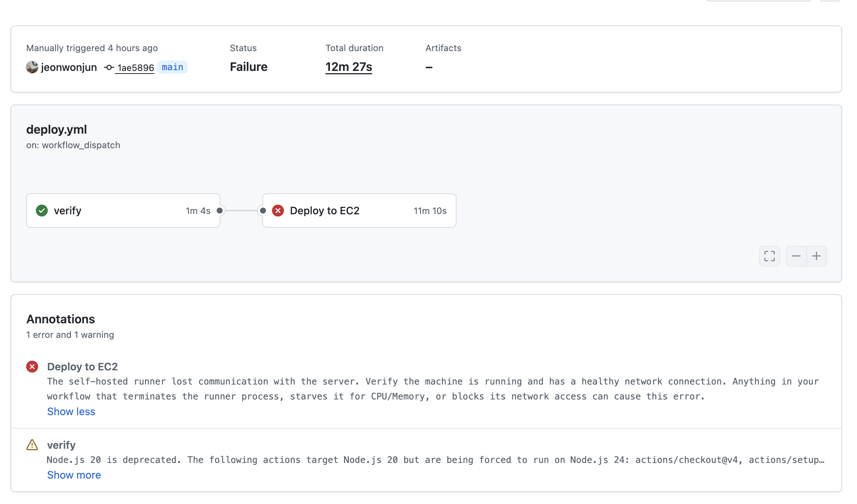Click the '1 error and 1 warning' summary text

coord(70,335)
